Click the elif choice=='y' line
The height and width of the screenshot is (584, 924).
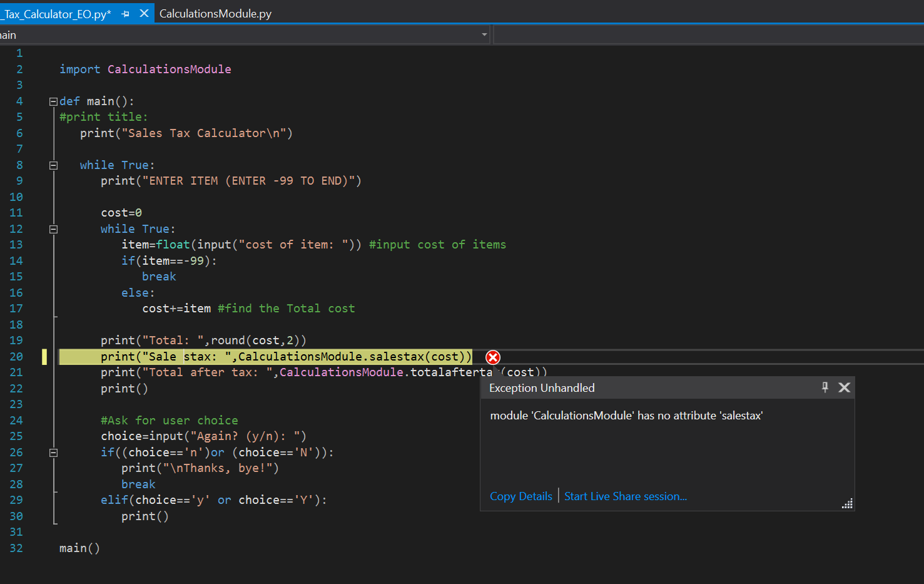point(214,500)
